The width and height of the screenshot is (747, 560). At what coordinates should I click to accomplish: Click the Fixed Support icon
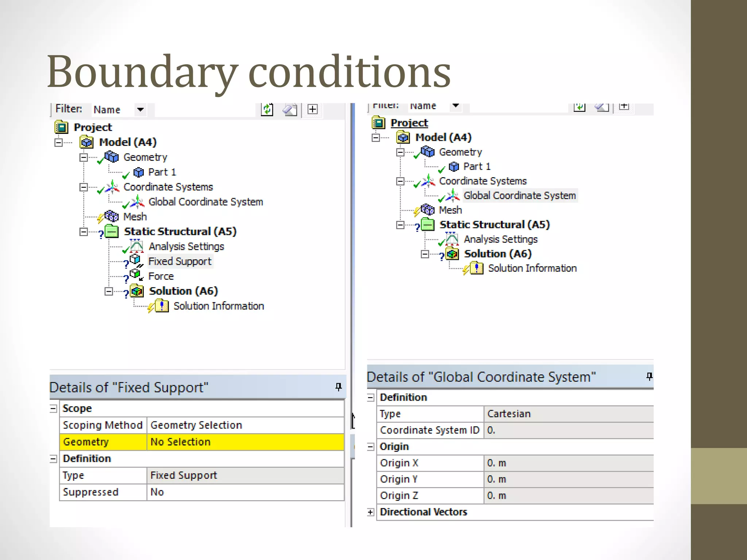coord(136,261)
